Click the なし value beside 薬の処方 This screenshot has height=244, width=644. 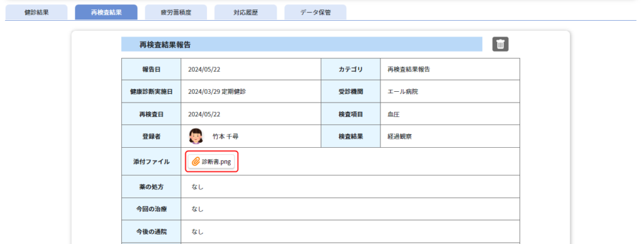point(197,187)
